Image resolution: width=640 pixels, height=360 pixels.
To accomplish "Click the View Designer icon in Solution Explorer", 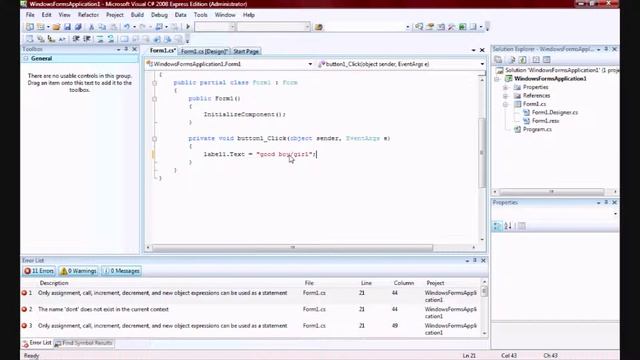I will click(x=547, y=60).
